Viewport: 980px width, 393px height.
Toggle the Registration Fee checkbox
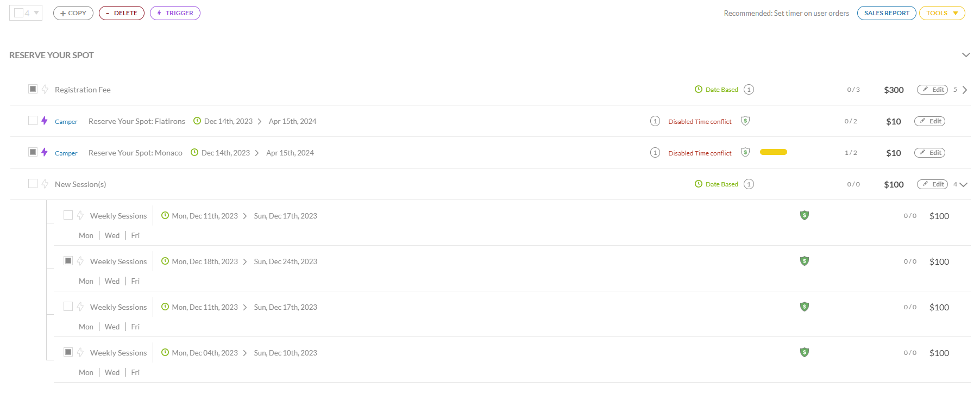point(33,89)
